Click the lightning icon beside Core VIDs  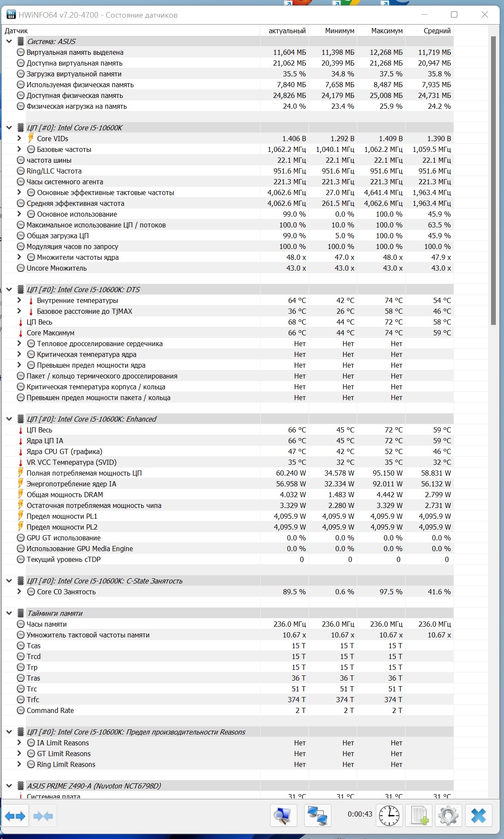pyautogui.click(x=31, y=138)
